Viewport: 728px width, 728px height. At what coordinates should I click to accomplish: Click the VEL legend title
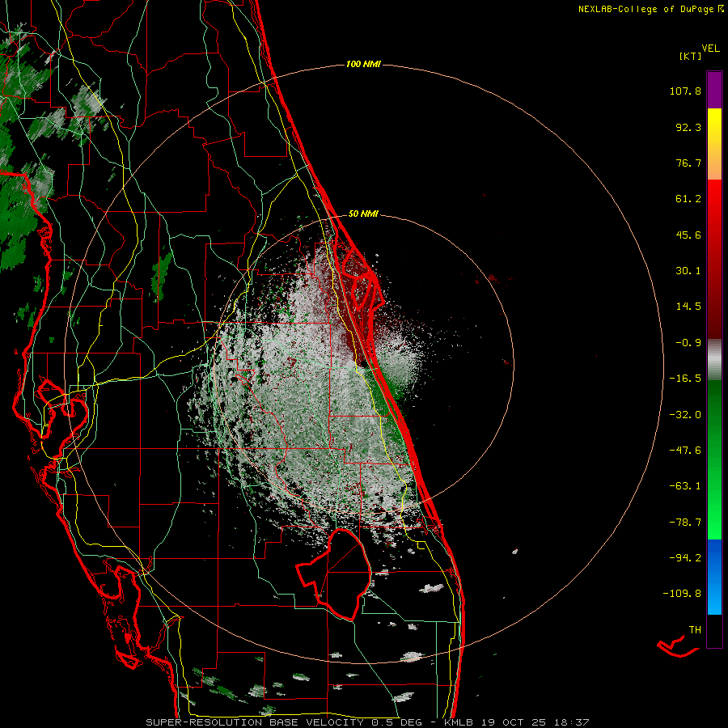[711, 49]
